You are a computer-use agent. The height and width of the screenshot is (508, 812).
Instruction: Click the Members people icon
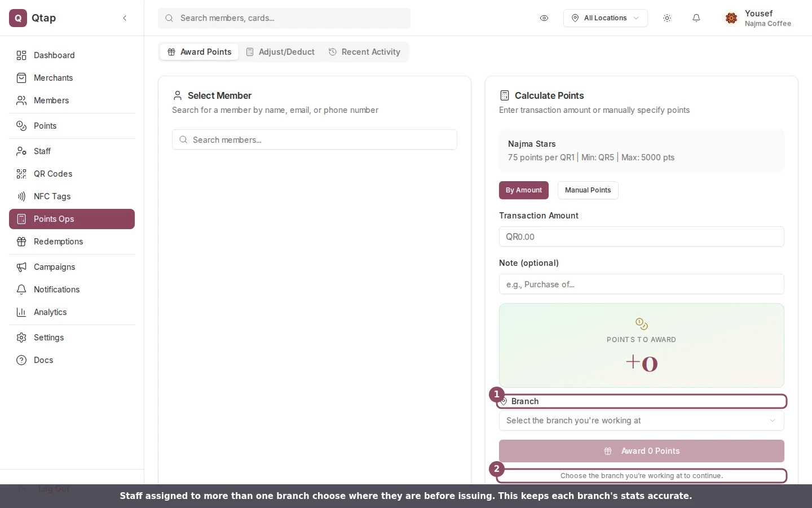point(21,100)
